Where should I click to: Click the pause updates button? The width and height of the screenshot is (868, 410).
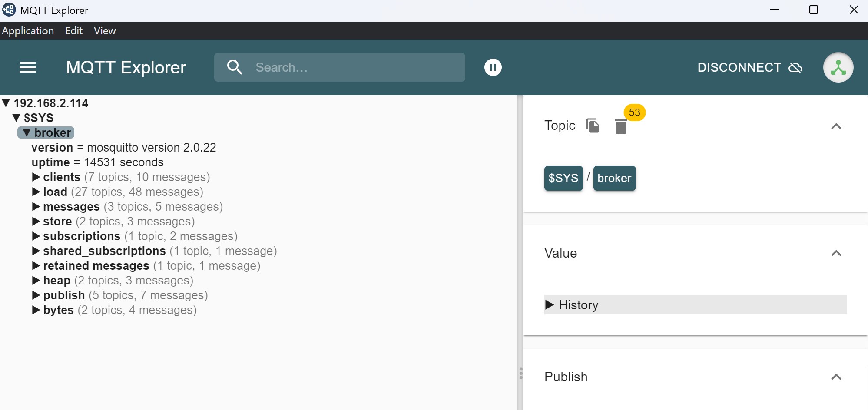[x=493, y=67]
